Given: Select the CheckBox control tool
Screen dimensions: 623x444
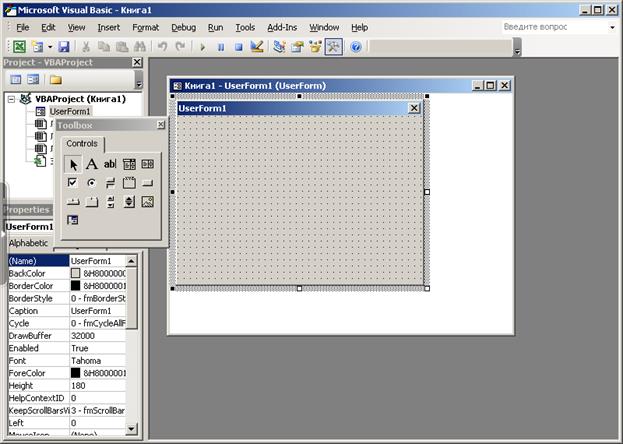Looking at the screenshot, I should tap(73, 183).
